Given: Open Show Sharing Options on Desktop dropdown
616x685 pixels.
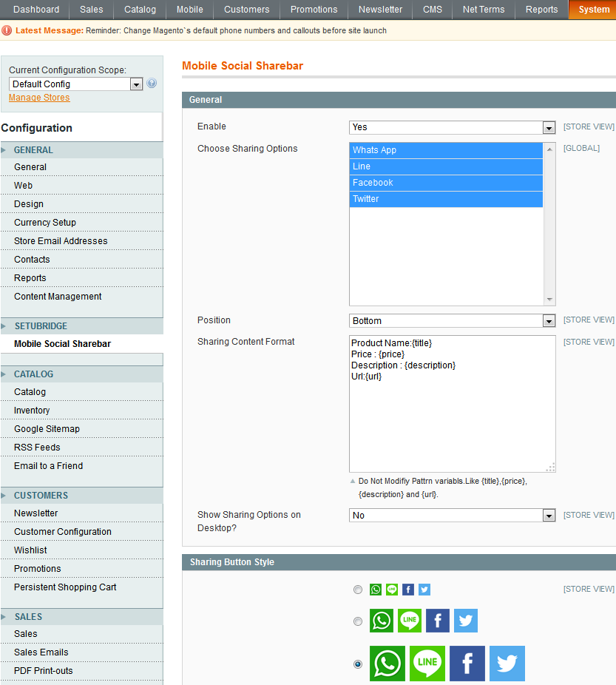Looking at the screenshot, I should click(x=452, y=516).
